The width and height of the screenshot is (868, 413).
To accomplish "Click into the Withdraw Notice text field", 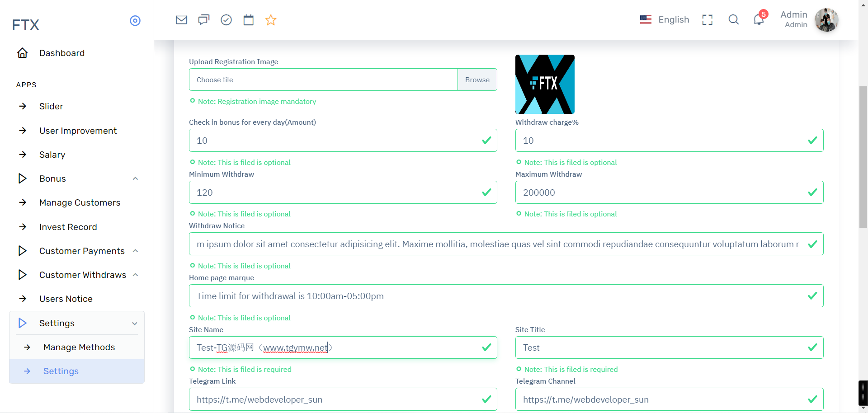I will click(x=506, y=244).
